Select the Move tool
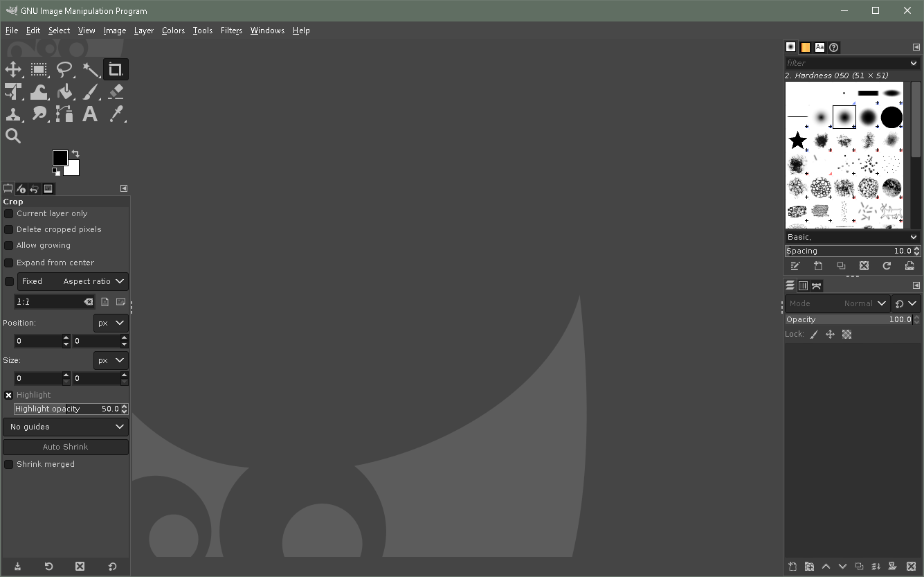This screenshot has height=577, width=924. click(x=13, y=69)
